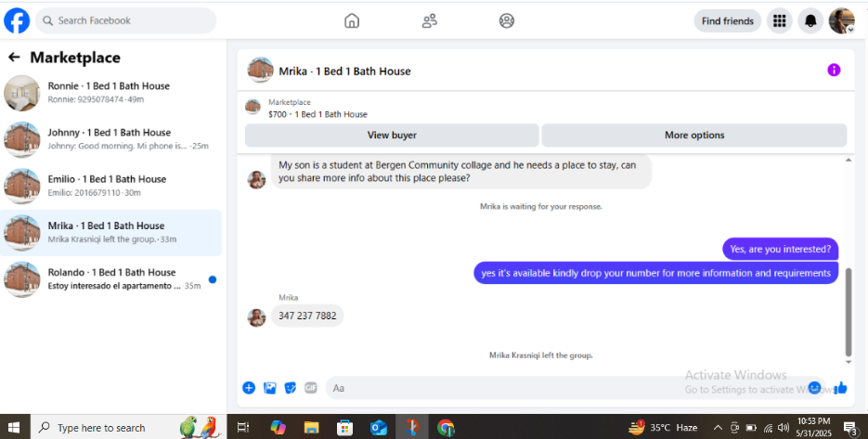
Task: Select Ronnie's 1 Bed 1 Bath conversation
Action: (110, 93)
